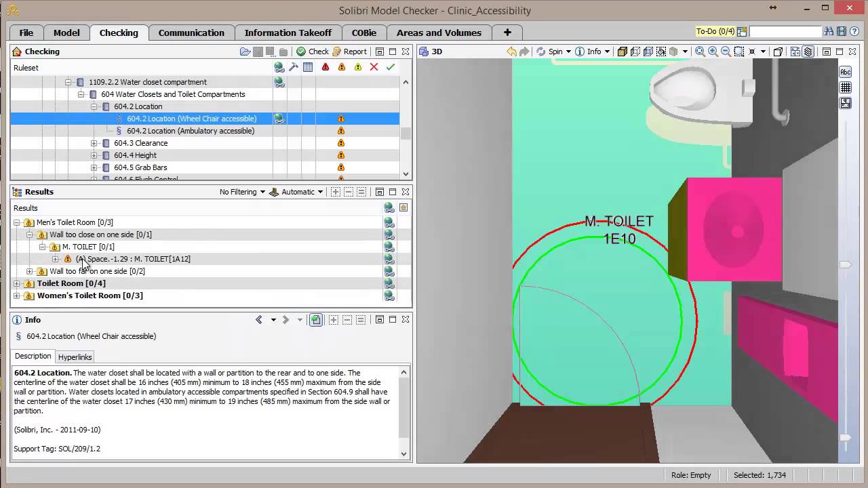Click the red X rejected filter icon
The width and height of the screenshot is (868, 488).
(x=374, y=67)
